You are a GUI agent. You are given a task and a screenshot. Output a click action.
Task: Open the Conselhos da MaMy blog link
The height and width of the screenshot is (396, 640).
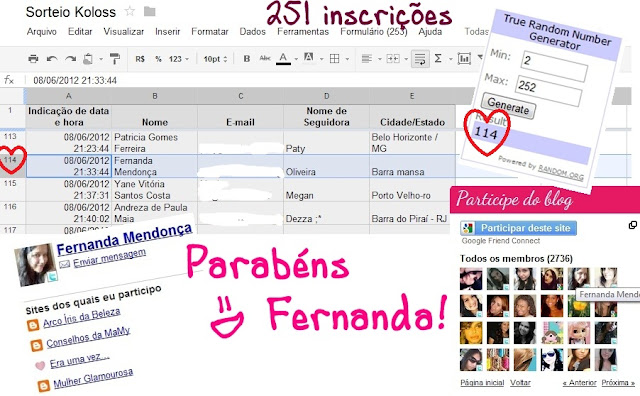[88, 338]
